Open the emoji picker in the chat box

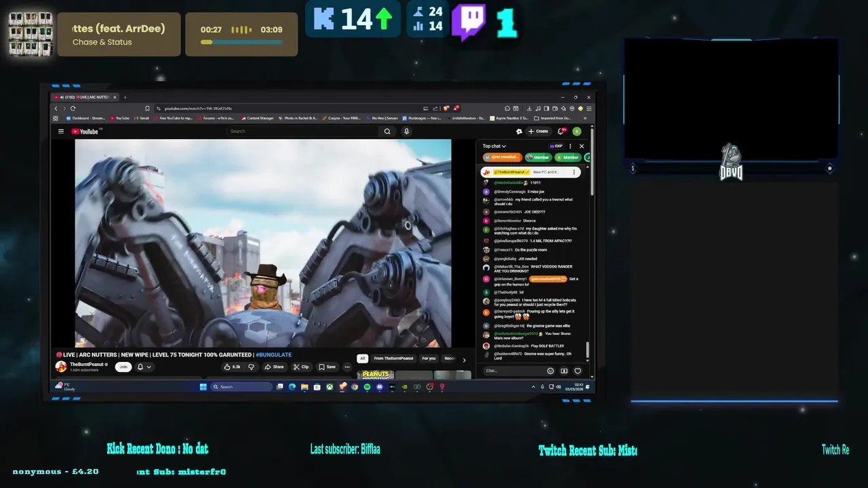[x=550, y=371]
